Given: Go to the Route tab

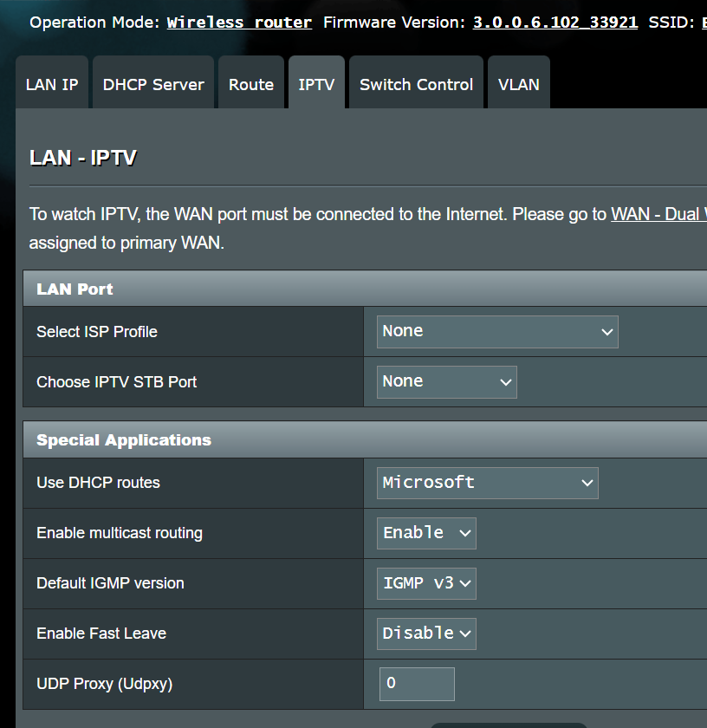Looking at the screenshot, I should tap(251, 84).
